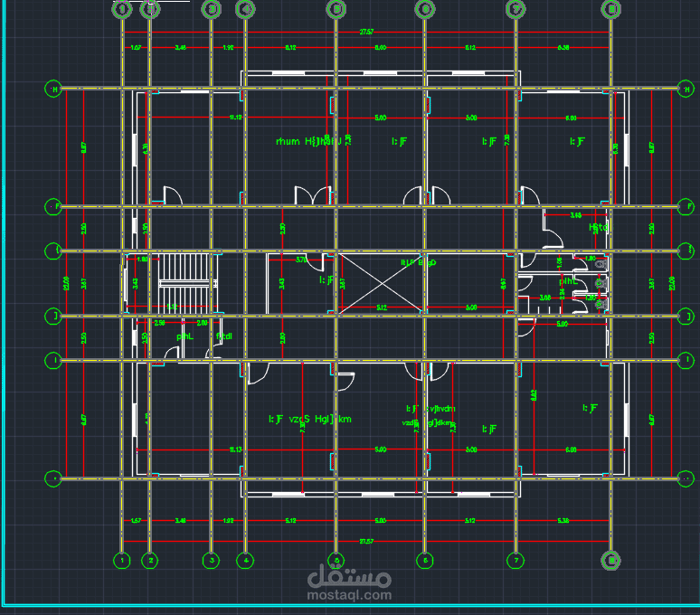700x615 pixels.
Task: Select the 6.38 dimension in the top chain
Action: [563, 47]
